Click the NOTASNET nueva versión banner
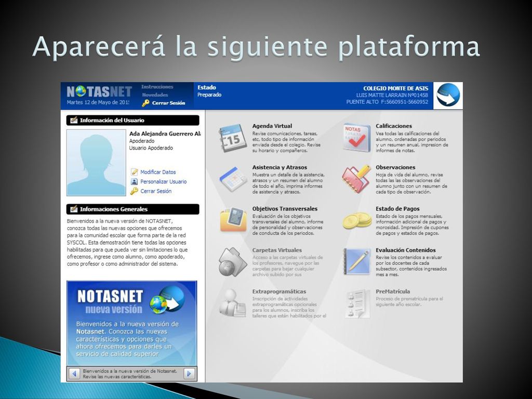Viewport: 532px width, 399px height. point(131,323)
